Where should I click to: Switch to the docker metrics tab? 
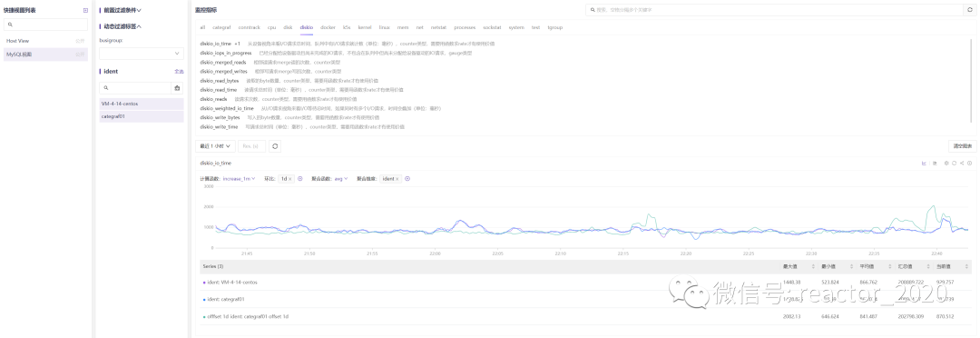click(328, 27)
